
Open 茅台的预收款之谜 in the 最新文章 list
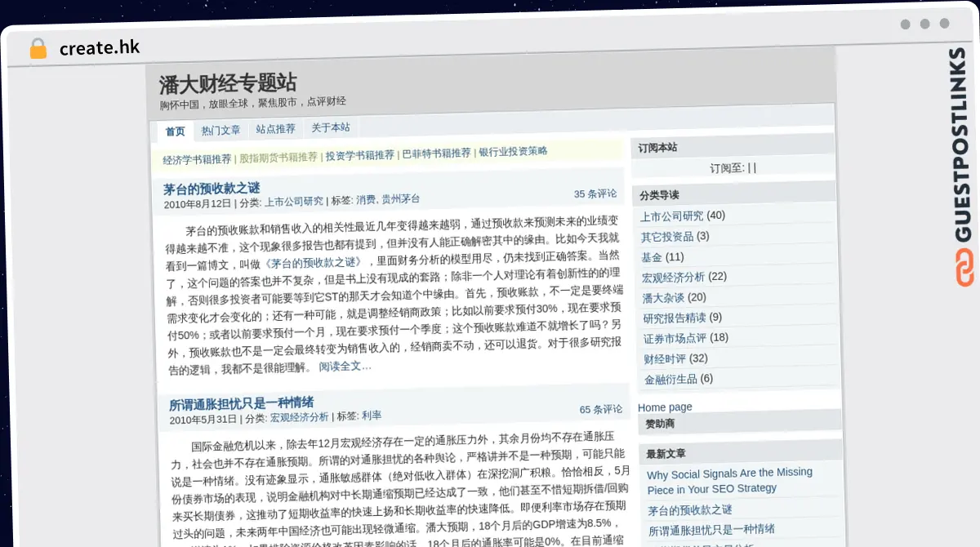[690, 510]
